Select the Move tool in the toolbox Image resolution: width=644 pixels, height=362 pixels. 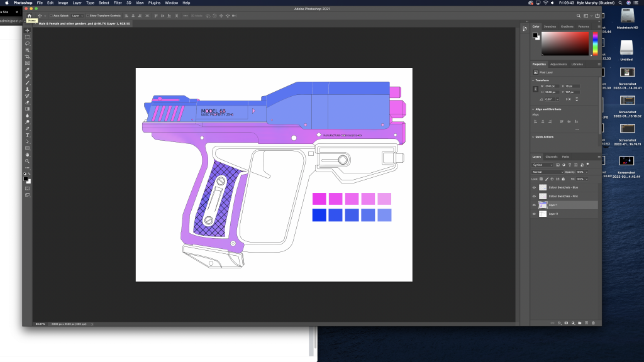28,30
